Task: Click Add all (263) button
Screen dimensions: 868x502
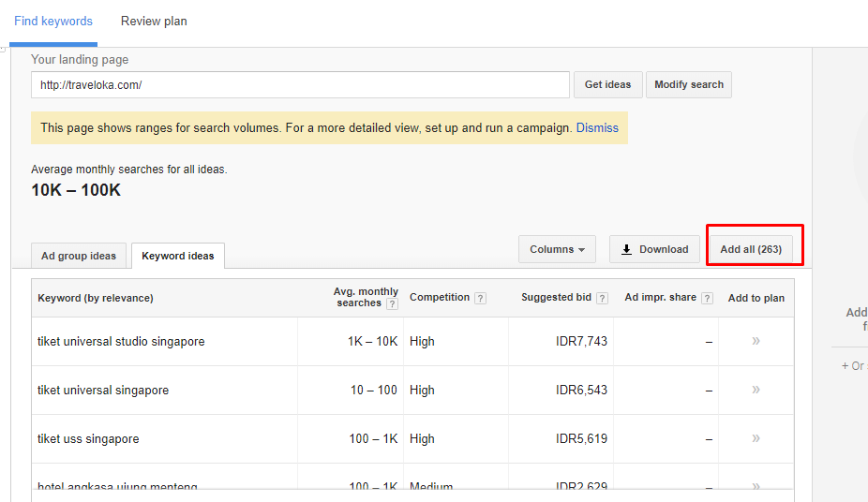Action: pyautogui.click(x=751, y=249)
